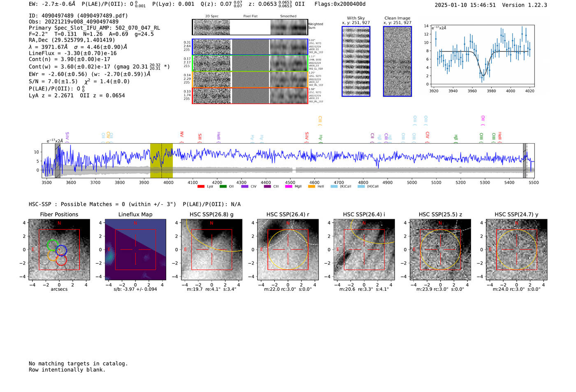The height and width of the screenshot is (392, 576).
Task: Open the HSC SSP(25.5) z image
Action: point(440,250)
